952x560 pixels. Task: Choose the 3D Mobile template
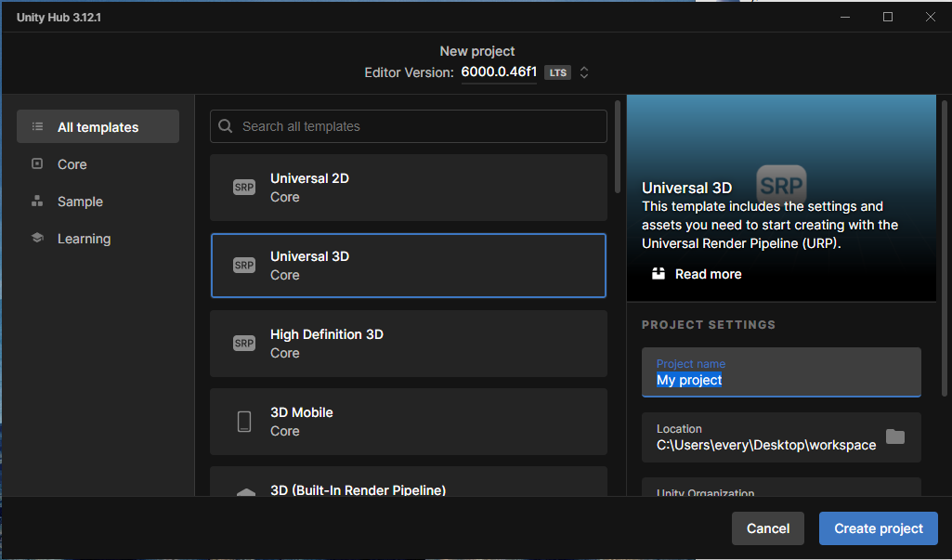409,422
